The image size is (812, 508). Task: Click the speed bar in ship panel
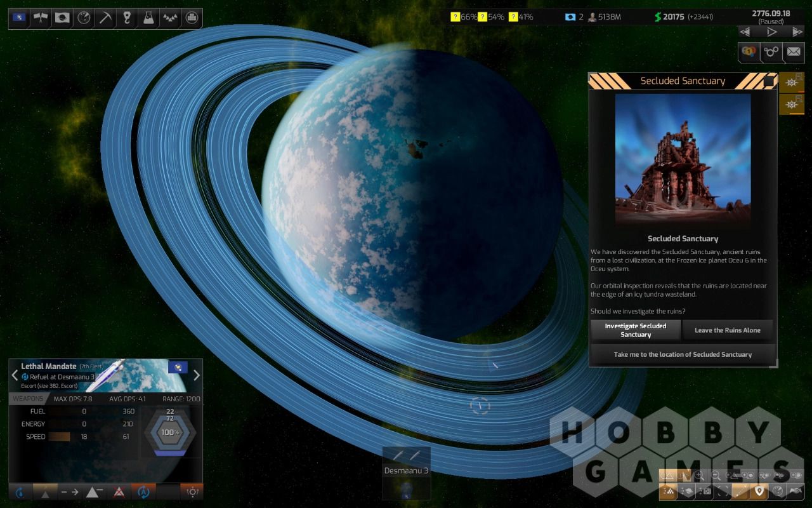coord(59,437)
